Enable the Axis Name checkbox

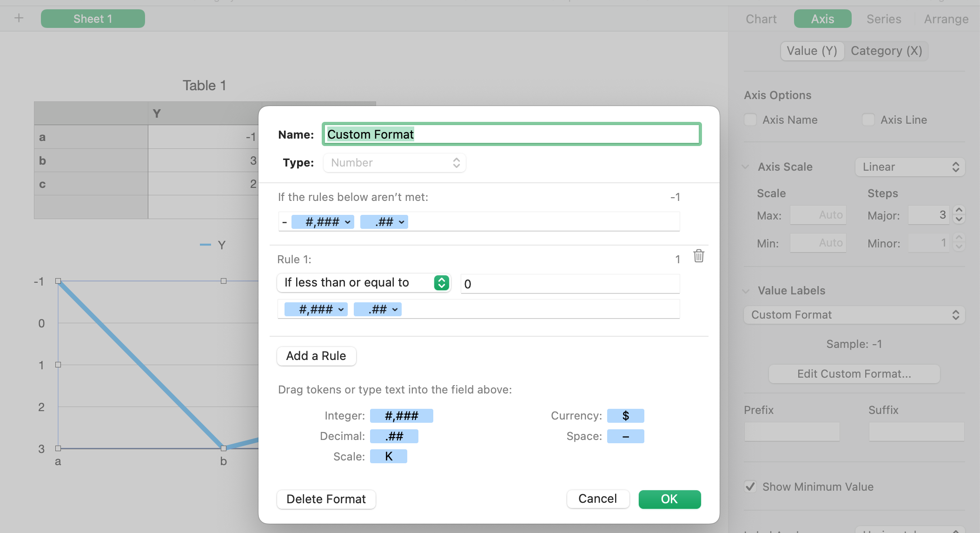(x=750, y=120)
